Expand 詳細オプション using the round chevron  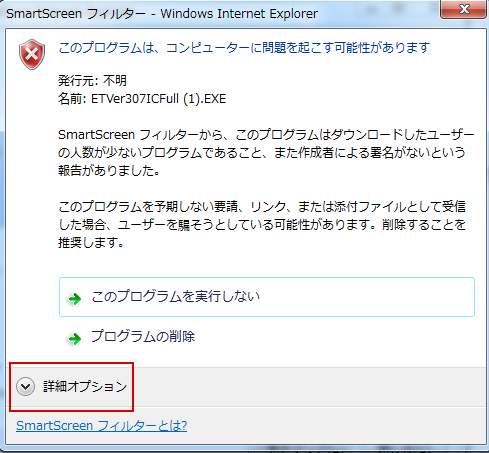click(25, 387)
